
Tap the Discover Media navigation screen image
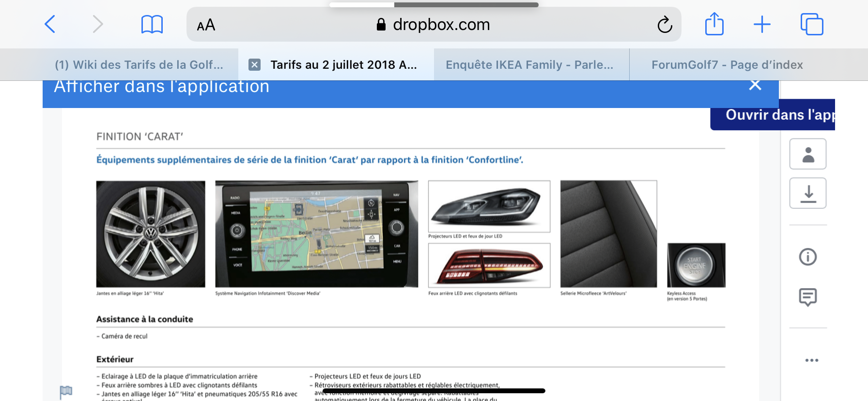point(317,234)
